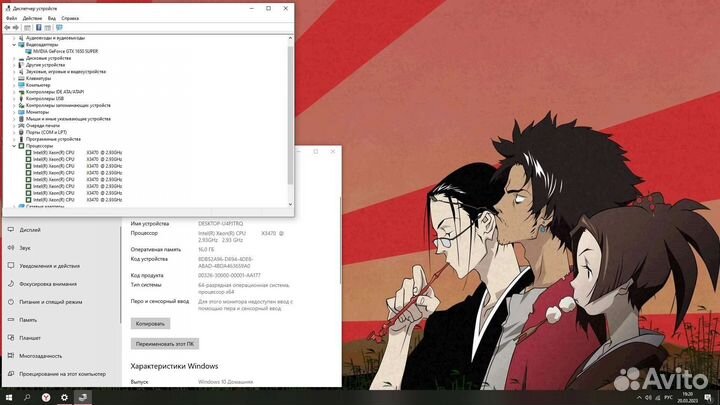Viewport: 720px width, 405px height.
Task: Open the Файл menu
Action: point(11,18)
